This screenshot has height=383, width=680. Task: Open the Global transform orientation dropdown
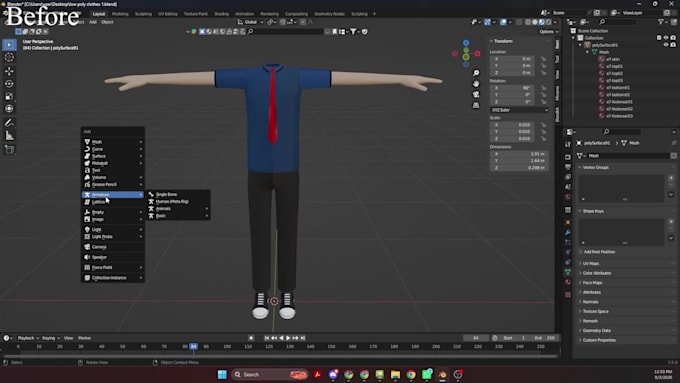250,22
